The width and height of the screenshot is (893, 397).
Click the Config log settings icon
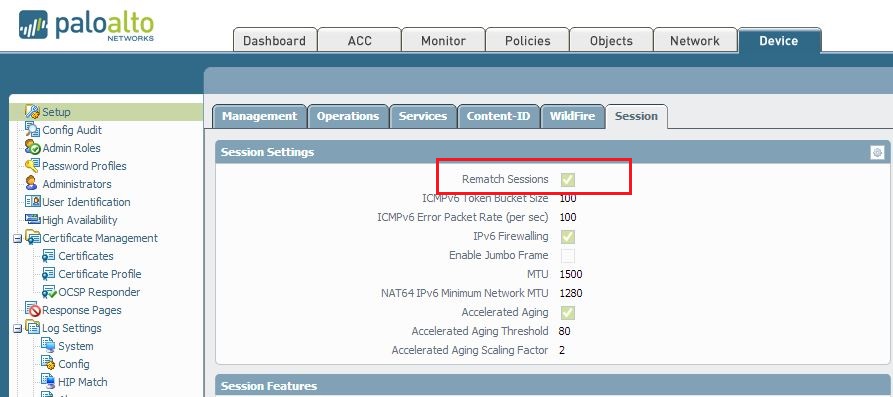49,364
